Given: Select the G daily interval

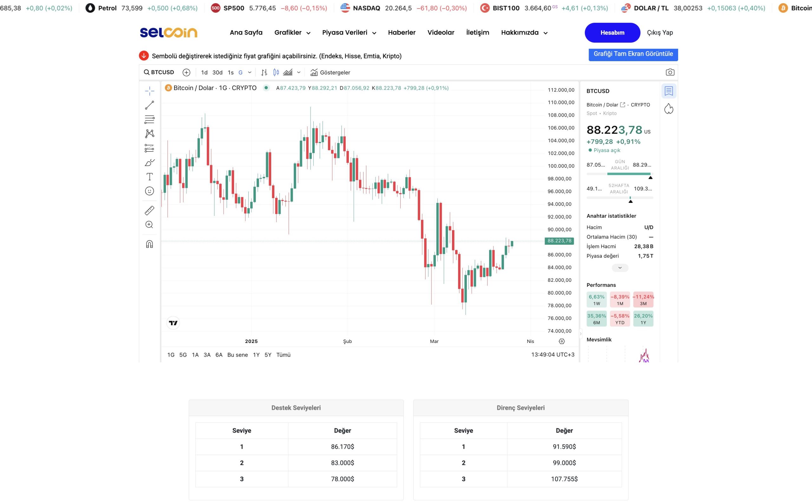Looking at the screenshot, I should click(240, 72).
